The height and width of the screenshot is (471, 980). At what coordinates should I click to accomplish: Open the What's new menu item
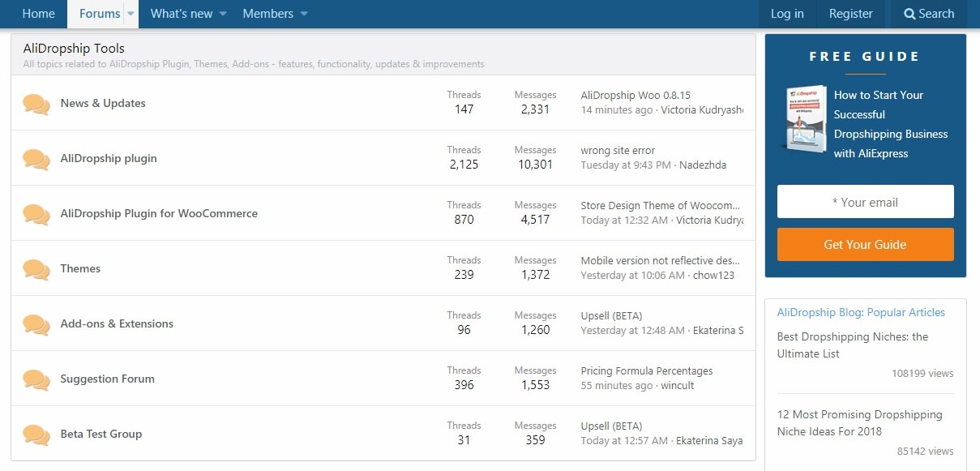point(182,14)
